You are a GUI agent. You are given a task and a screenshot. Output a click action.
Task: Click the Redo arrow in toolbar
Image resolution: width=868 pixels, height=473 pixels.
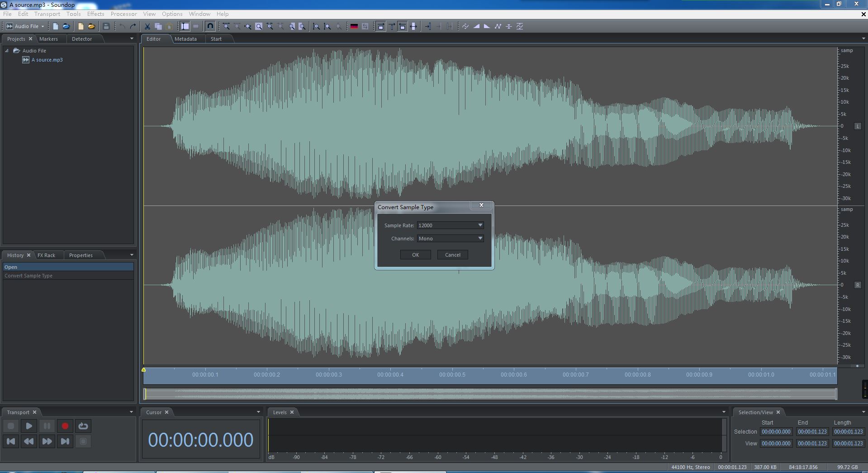coord(133,26)
